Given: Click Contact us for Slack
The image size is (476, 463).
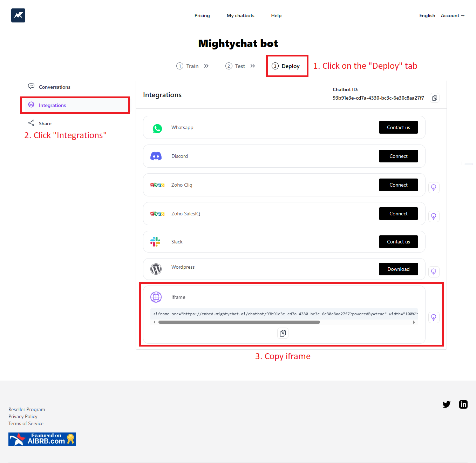Looking at the screenshot, I should click(399, 242).
